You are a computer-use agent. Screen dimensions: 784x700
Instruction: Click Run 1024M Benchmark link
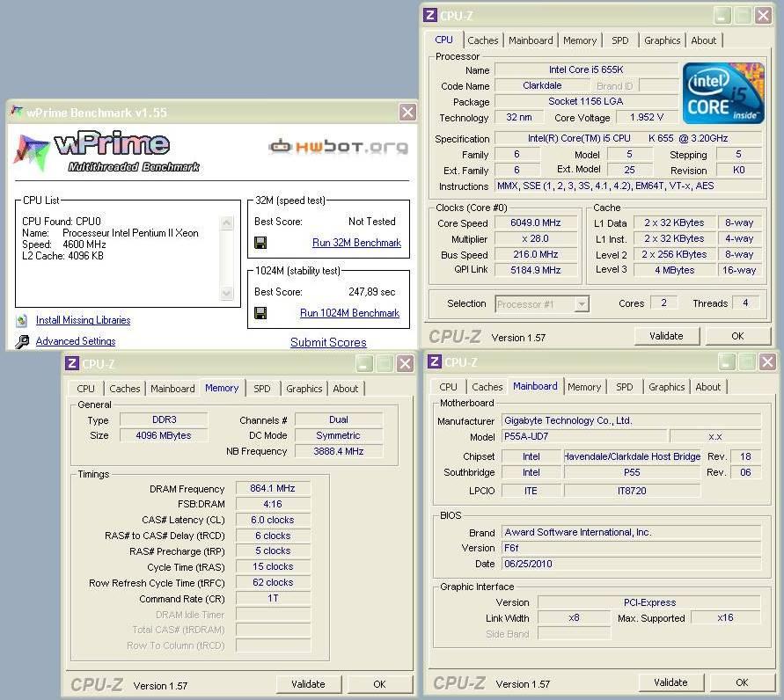click(349, 313)
